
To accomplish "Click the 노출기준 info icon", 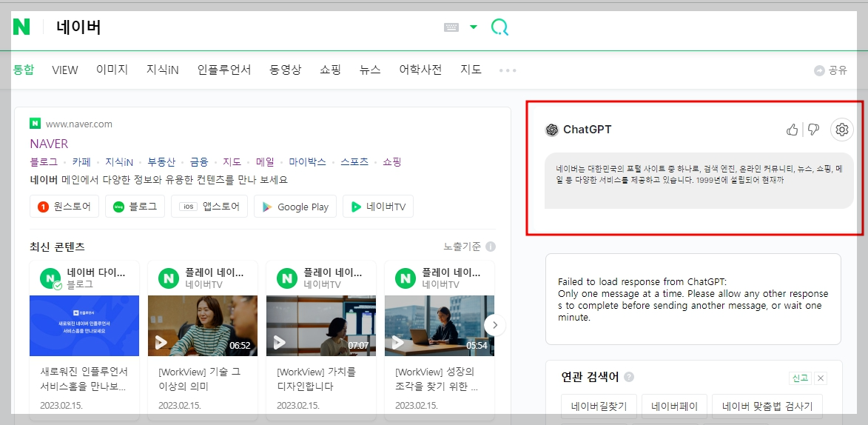I will [491, 247].
